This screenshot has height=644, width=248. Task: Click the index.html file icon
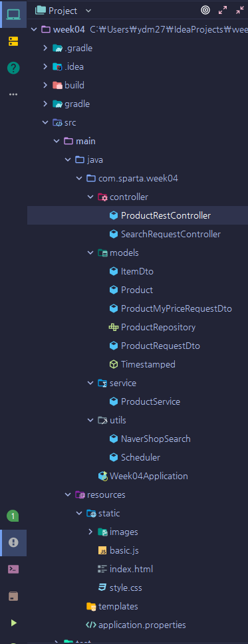pos(102,570)
